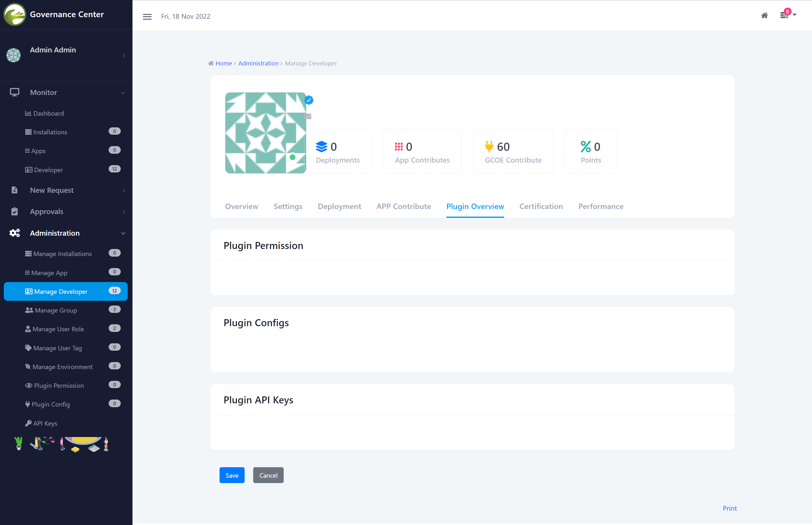812x525 pixels.
Task: Click the green online status dot
Action: coord(293,157)
